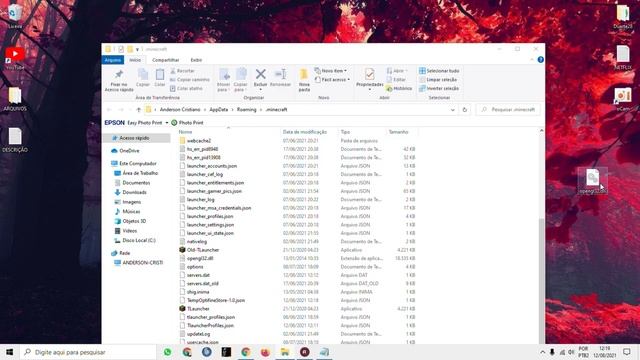Open the Novo item dropdown
Screen dimensions: 640x360
331,71
